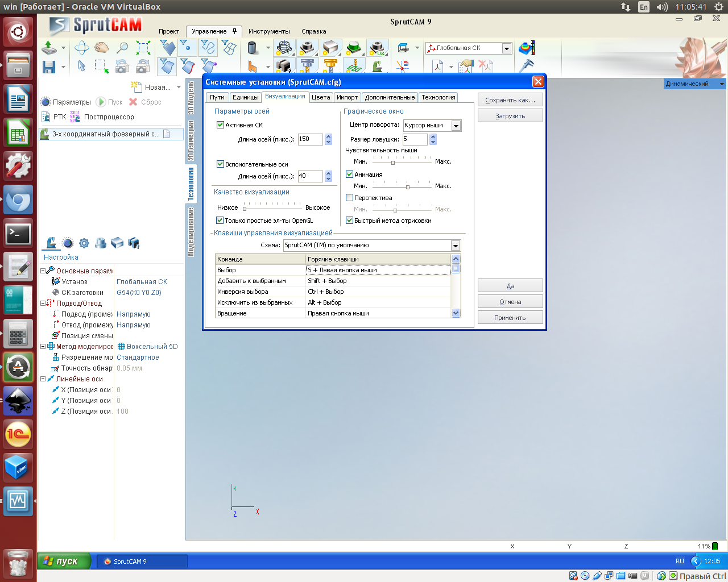Open the Глобальная СК coordinate system dropdown
Screen dimensions: 728x582
pos(507,48)
